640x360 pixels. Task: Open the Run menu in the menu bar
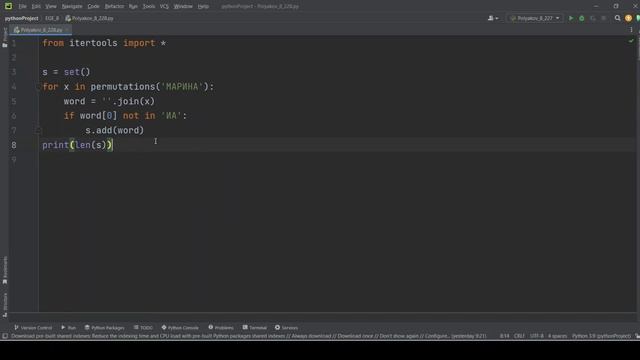click(133, 7)
